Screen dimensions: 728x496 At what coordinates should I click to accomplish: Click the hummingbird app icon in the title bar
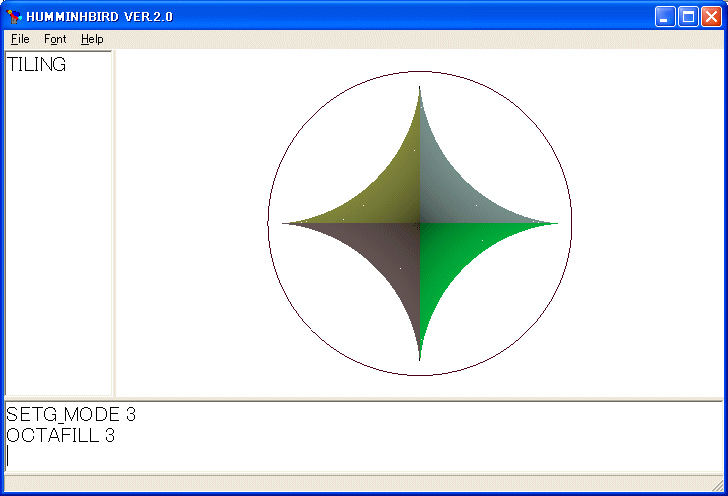click(14, 17)
